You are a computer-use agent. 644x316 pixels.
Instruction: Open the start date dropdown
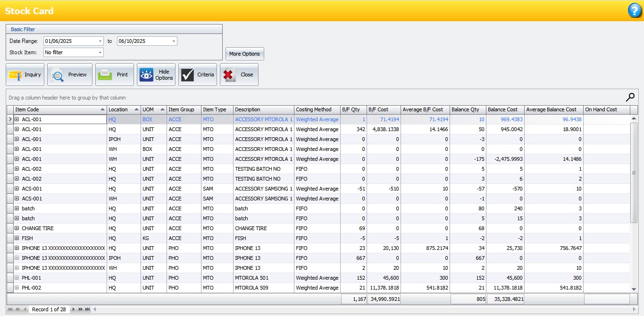click(100, 41)
